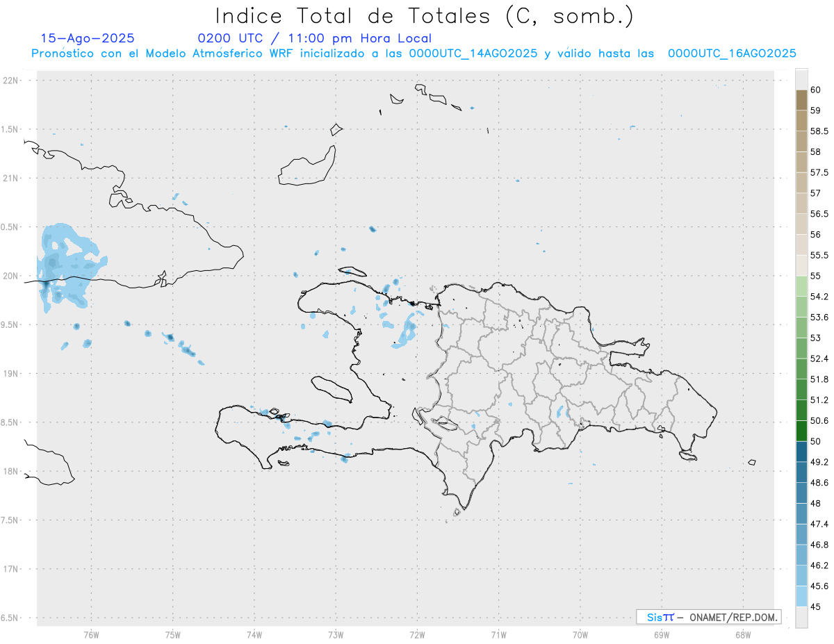Click the '68W' longitude label
The image size is (834, 644).
(743, 634)
